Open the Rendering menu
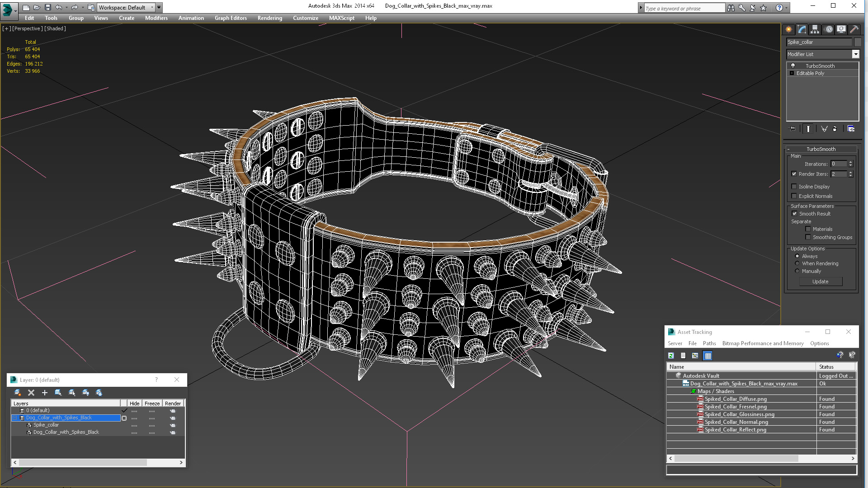The image size is (868, 488). coord(269,18)
